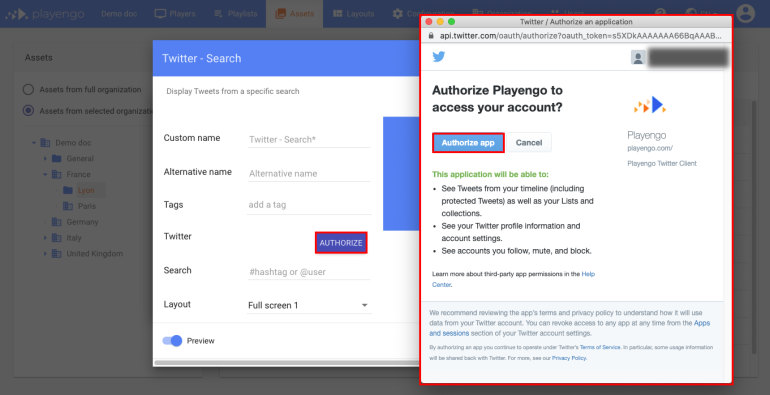This screenshot has height=395, width=770.
Task: Collapse the France tree node
Action: coord(45,174)
